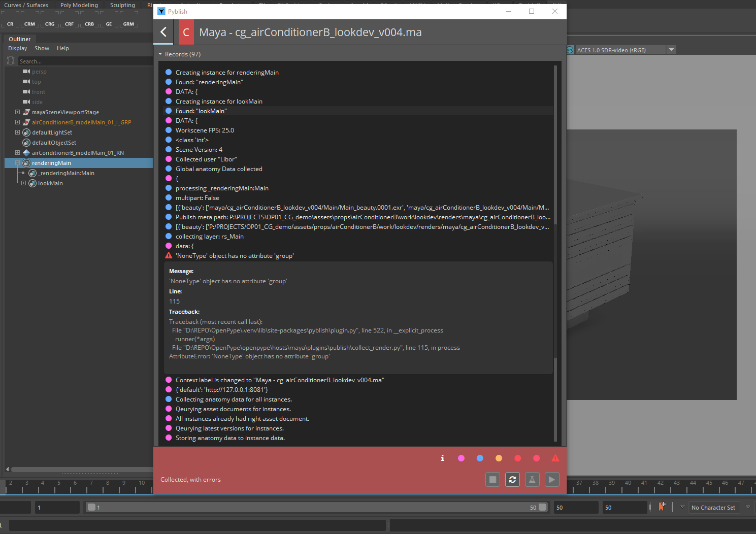Expand airConditionerB_modelMain_01_RN node
756x534 pixels.
17,153
